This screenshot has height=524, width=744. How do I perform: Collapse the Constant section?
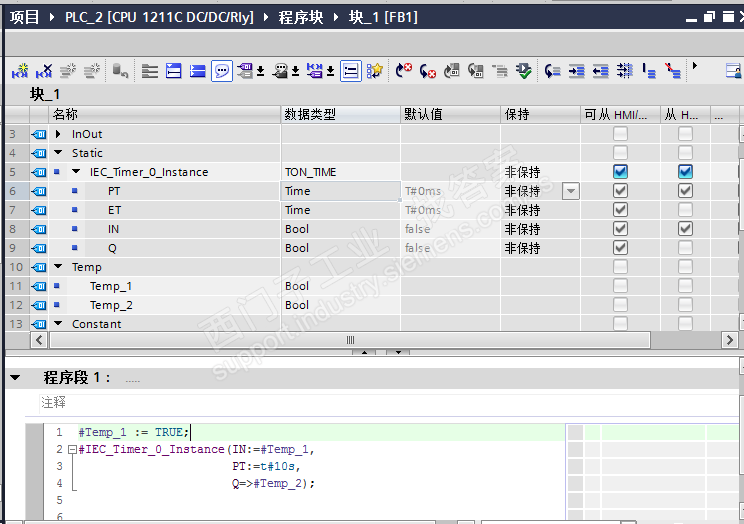[58, 323]
